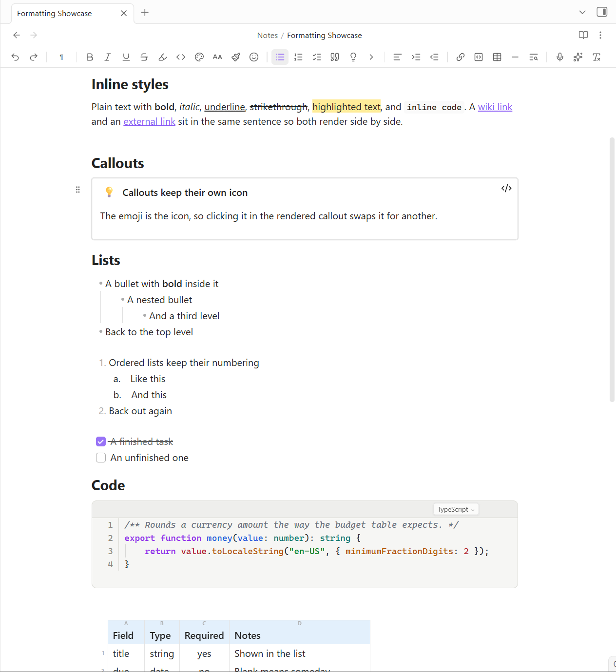This screenshot has width=616, height=672.
Task: Open the emoji picker
Action: click(254, 57)
